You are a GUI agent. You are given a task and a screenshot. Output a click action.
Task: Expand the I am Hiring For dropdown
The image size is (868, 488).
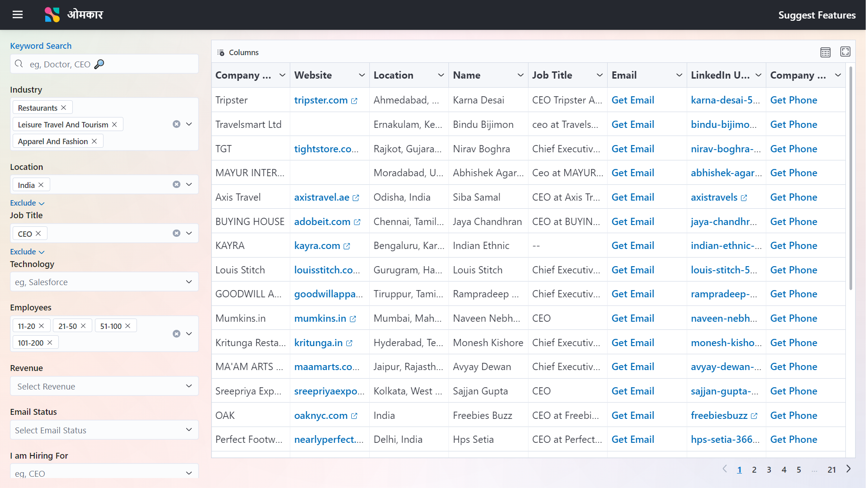coord(189,473)
